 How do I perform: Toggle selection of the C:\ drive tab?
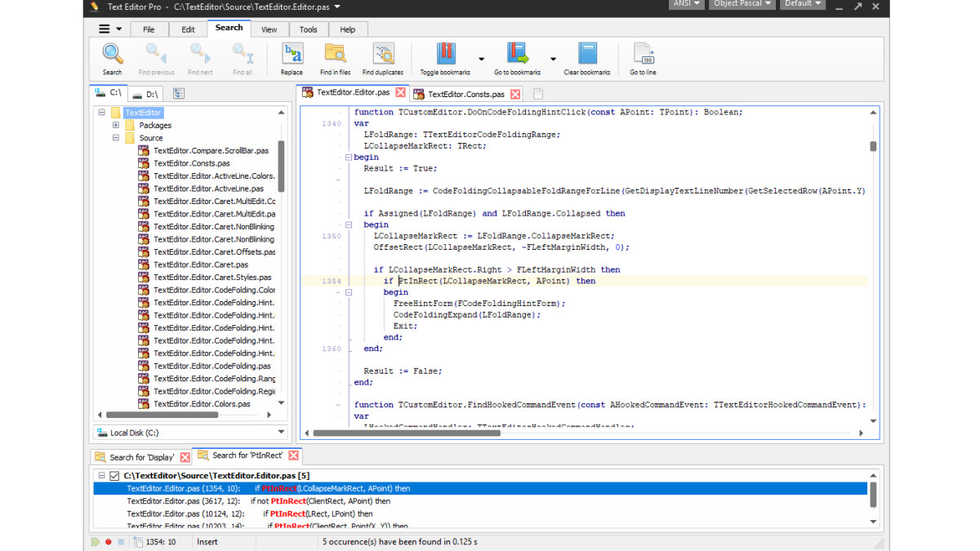[108, 93]
